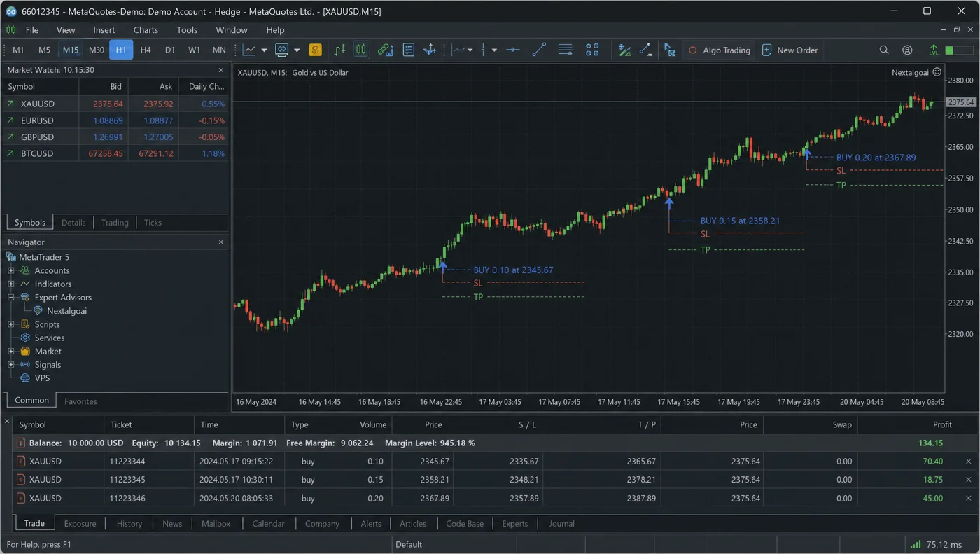The width and height of the screenshot is (980, 554).
Task: Click the indicators list icon with triangle
Action: [624, 50]
